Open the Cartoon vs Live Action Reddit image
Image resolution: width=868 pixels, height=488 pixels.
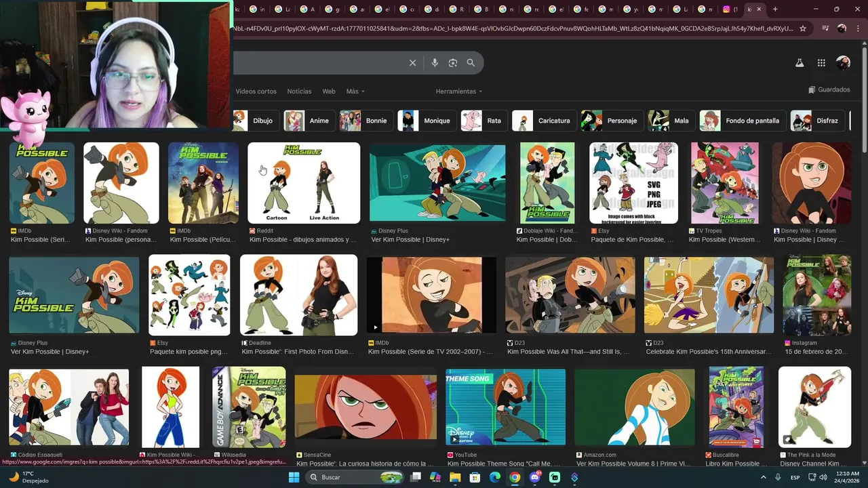(304, 183)
